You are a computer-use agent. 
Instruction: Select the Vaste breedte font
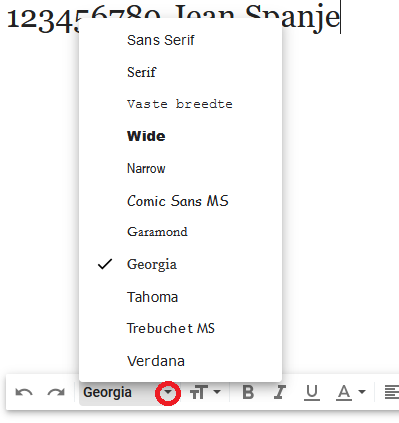point(180,104)
